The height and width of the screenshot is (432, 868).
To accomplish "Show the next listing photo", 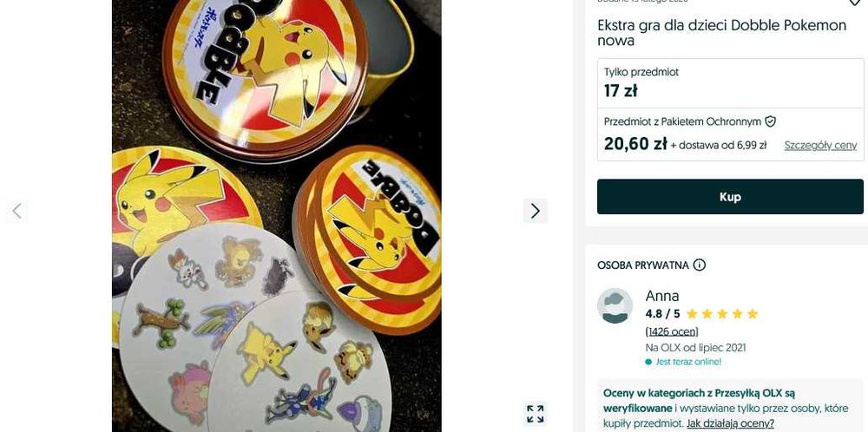I will [x=535, y=211].
